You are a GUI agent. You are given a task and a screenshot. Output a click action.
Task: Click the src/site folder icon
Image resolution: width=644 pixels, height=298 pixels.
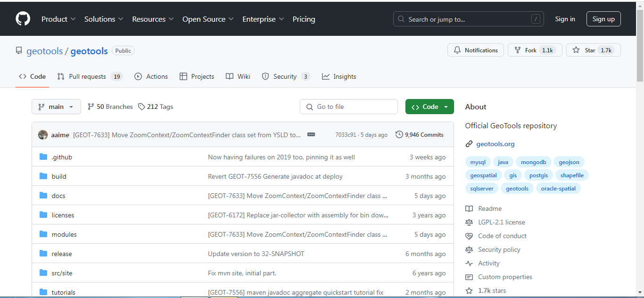(43, 273)
